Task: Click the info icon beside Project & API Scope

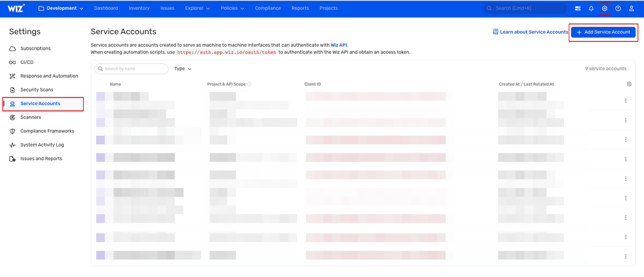Action: 249,84
